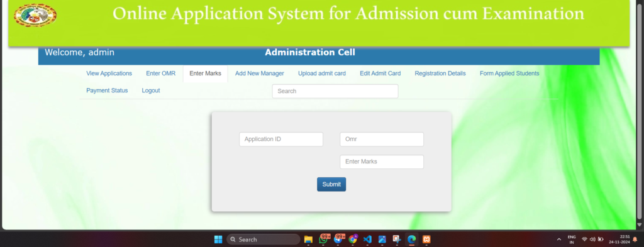Click the 'Online Application System' title
This screenshot has height=247, width=644.
coord(348,14)
